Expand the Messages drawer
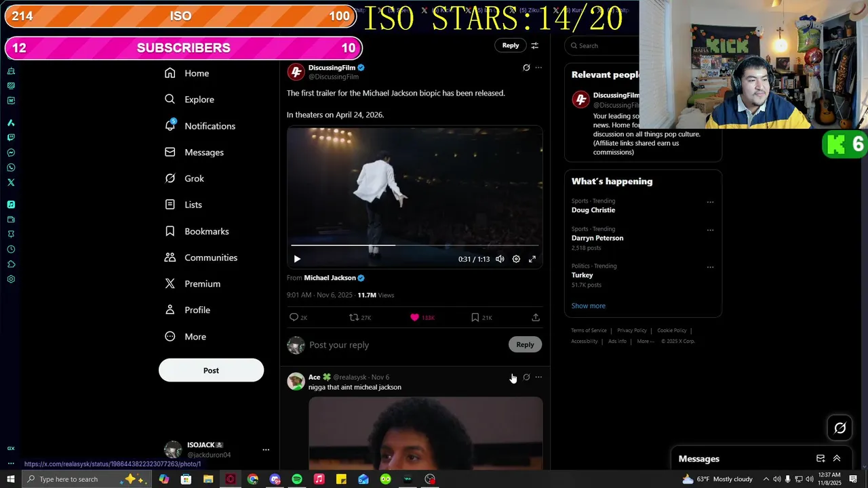This screenshot has width=868, height=488. point(837,459)
